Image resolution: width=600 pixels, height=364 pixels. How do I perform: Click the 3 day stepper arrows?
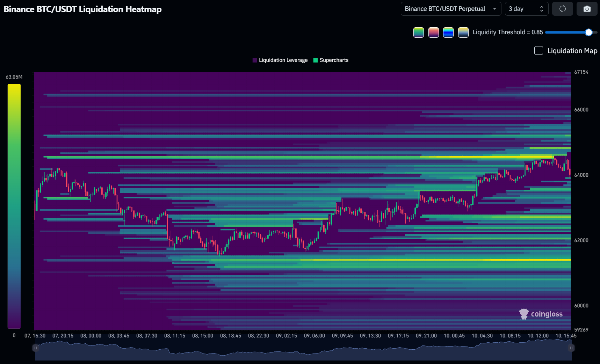(542, 9)
